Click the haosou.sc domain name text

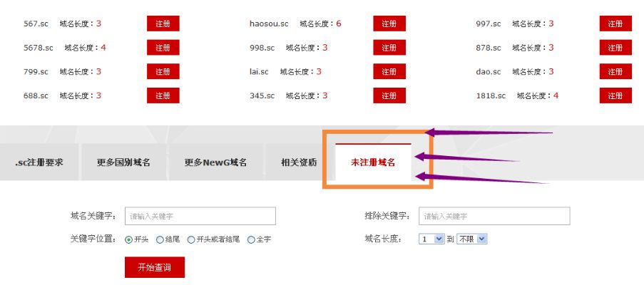pos(269,24)
